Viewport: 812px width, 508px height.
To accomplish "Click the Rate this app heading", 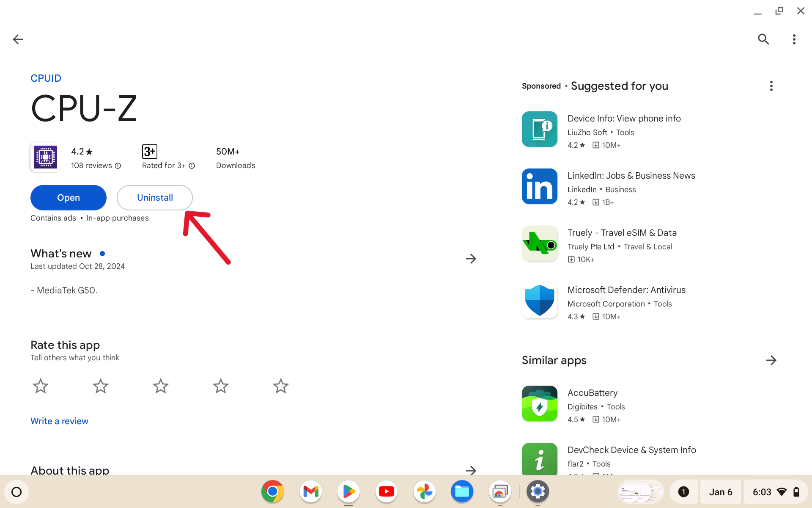I will pyautogui.click(x=65, y=345).
